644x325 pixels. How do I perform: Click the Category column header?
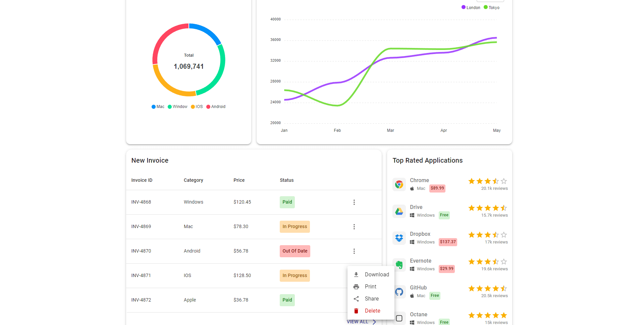point(194,180)
